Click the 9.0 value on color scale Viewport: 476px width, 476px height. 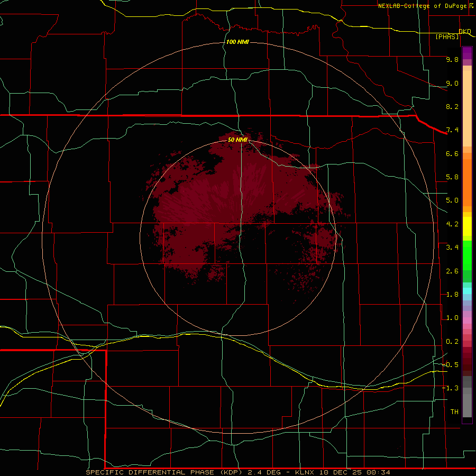(x=452, y=83)
